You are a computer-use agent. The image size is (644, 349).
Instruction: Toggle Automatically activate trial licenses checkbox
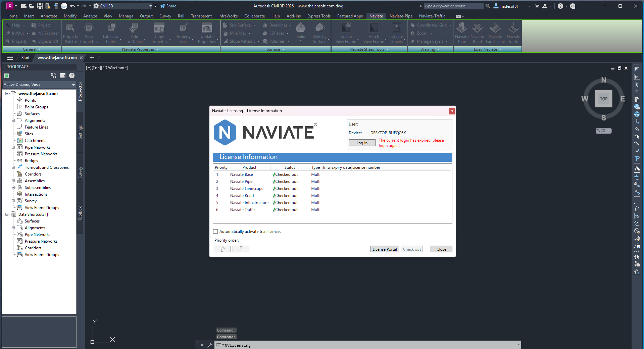[215, 232]
